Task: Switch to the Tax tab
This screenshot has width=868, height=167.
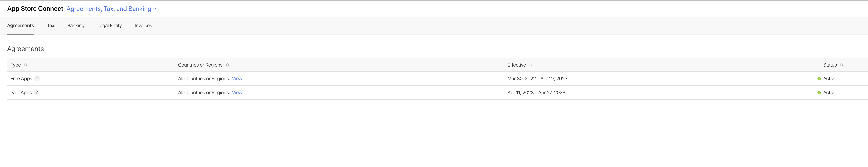Action: coord(51,26)
